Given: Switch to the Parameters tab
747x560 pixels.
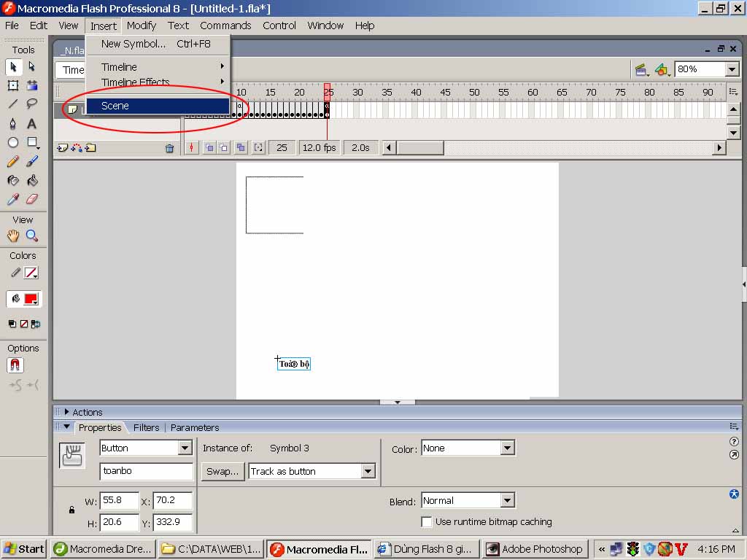Looking at the screenshot, I should [x=194, y=427].
